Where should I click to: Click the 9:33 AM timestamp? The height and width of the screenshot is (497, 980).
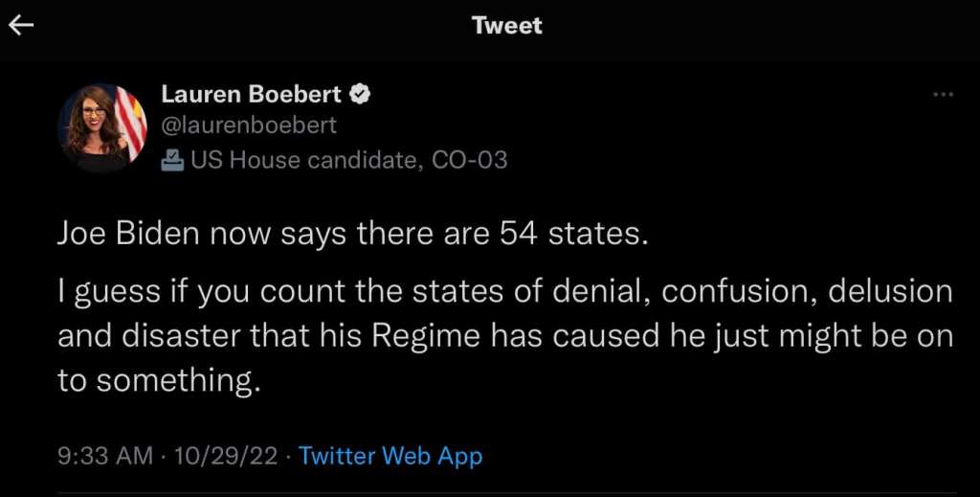tap(104, 456)
